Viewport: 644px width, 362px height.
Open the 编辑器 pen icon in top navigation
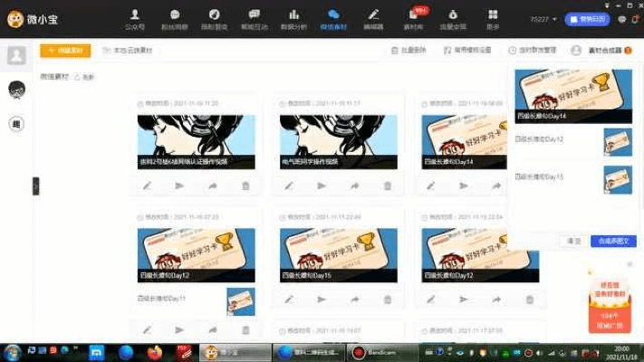[x=373, y=19]
